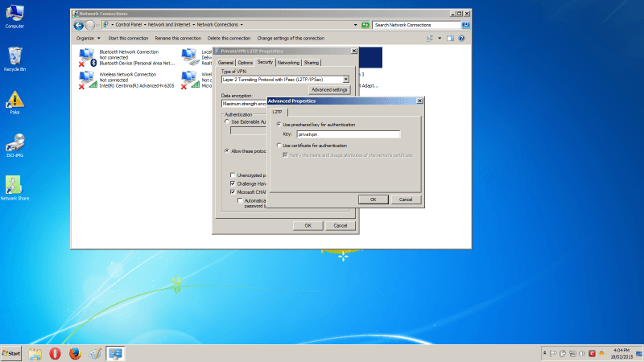This screenshot has width=644, height=362.
Task: Select the Bluetooth Network Connection icon
Action: (87, 56)
